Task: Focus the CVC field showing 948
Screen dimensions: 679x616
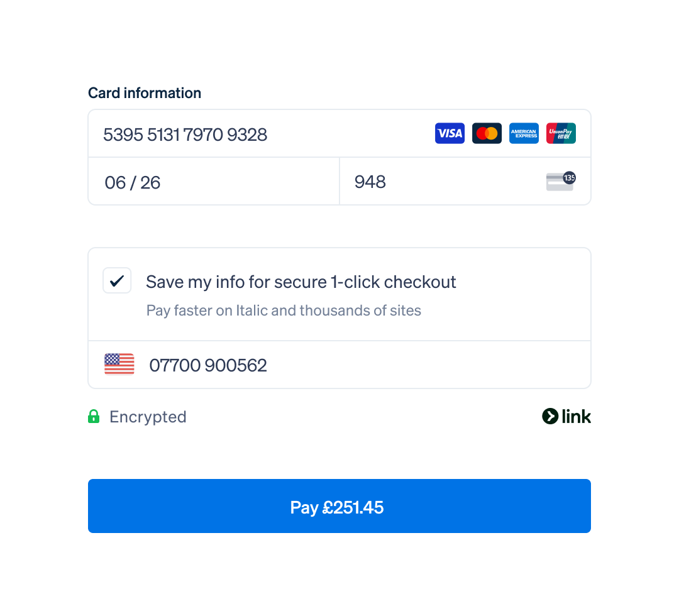Action: (x=465, y=182)
